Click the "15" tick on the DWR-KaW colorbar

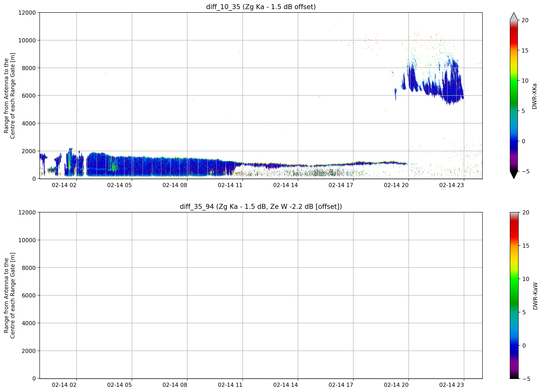point(526,246)
